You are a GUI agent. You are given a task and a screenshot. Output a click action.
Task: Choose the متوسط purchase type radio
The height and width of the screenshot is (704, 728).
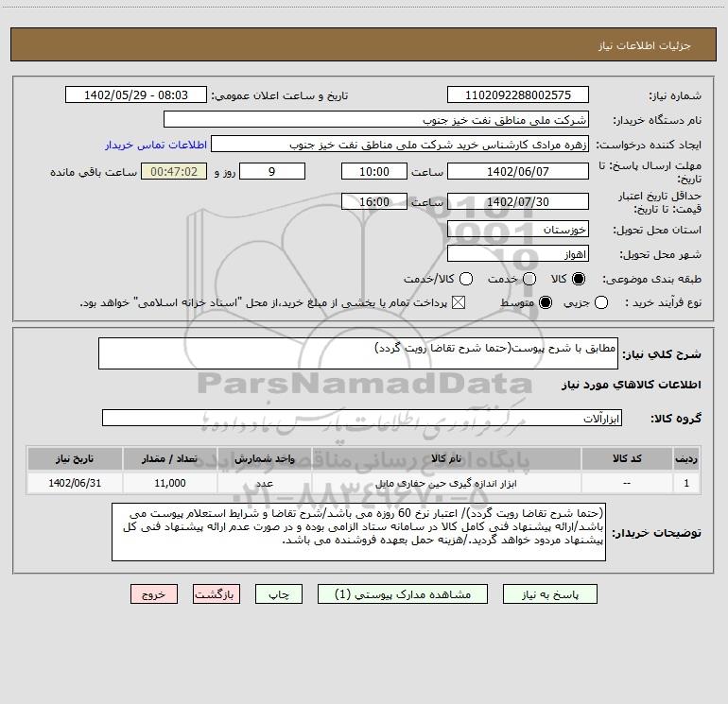[546, 302]
